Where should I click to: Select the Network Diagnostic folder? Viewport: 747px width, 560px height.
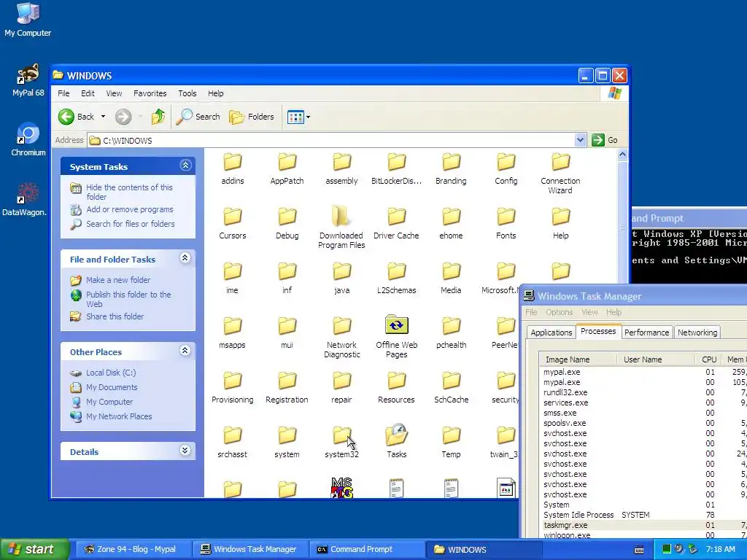tap(341, 337)
